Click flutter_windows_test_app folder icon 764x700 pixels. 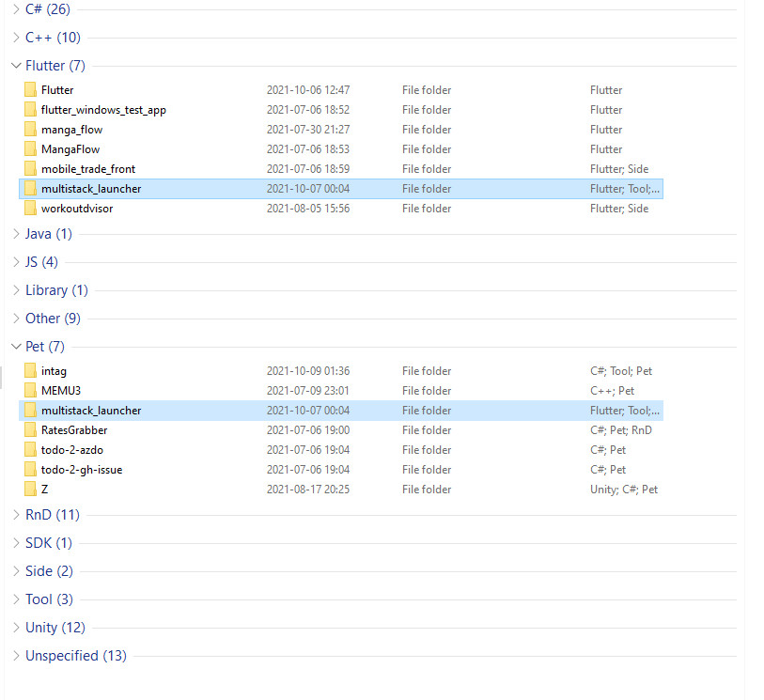30,110
